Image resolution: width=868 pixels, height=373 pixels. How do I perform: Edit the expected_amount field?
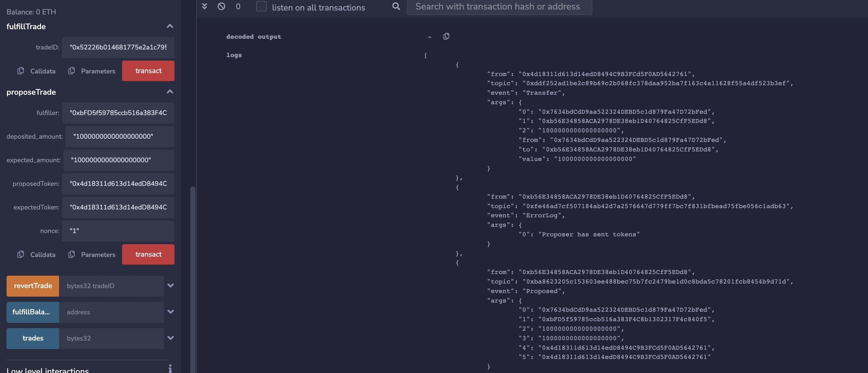119,160
